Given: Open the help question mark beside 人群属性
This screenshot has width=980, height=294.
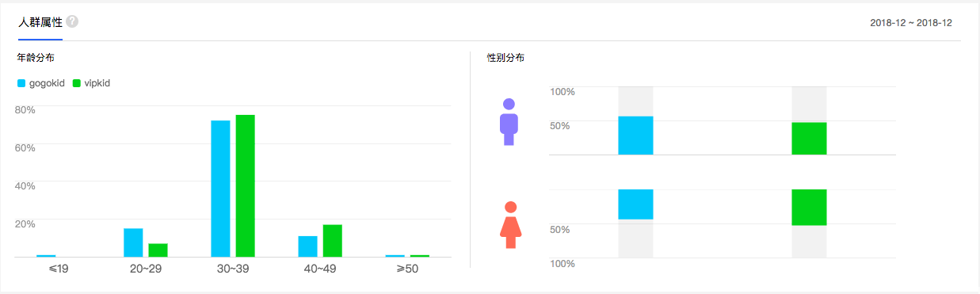Looking at the screenshot, I should pyautogui.click(x=72, y=22).
